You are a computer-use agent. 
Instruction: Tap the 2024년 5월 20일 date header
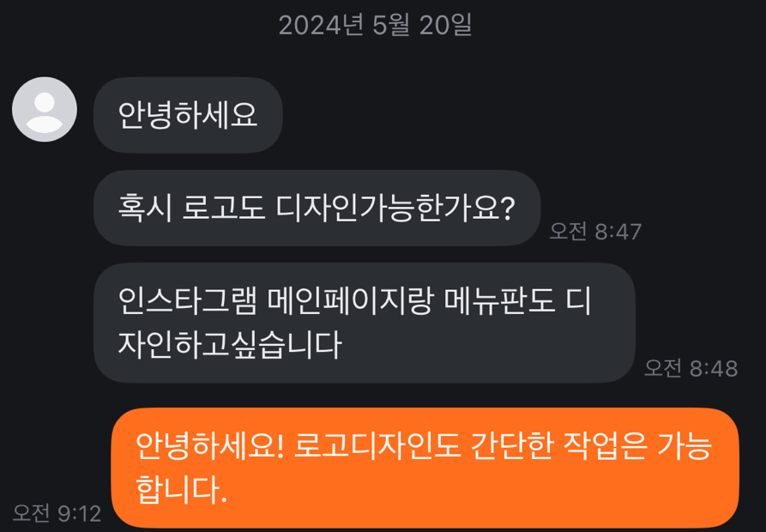pyautogui.click(x=375, y=24)
